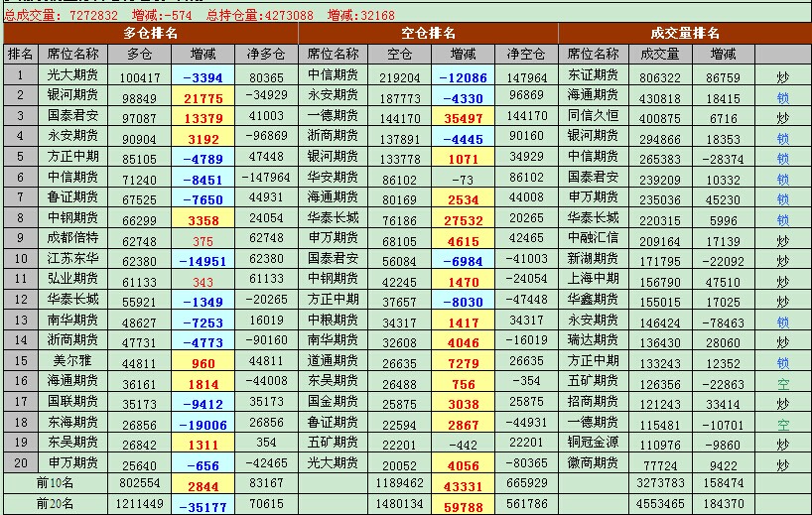The height and width of the screenshot is (515, 812).
Task: Select 道通期货 seat name
Action: coord(333,360)
